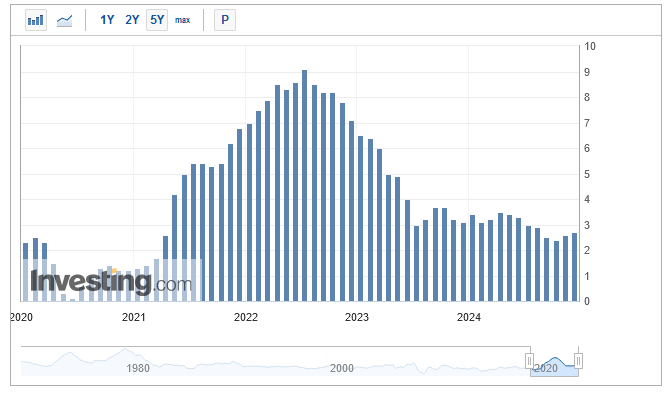Click the tallest bar peaking above 9
This screenshot has width=672, height=397.
[x=304, y=186]
